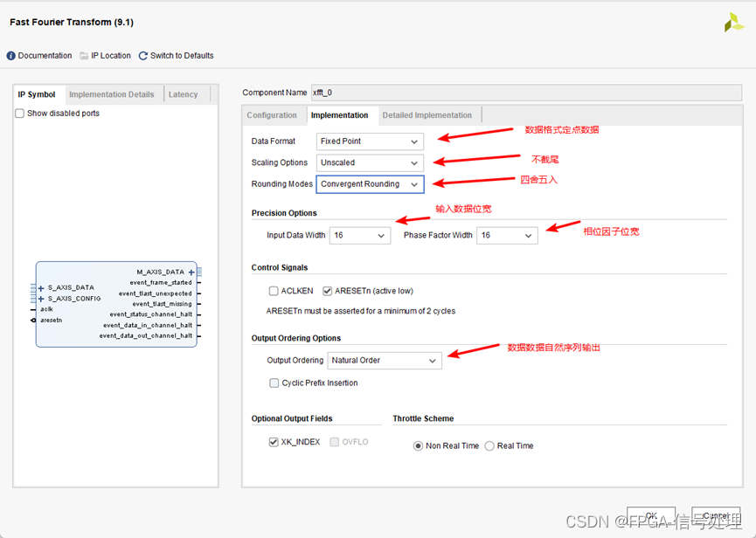Toggle Show disabled ports checkbox
Image resolution: width=756 pixels, height=538 pixels.
[x=20, y=114]
